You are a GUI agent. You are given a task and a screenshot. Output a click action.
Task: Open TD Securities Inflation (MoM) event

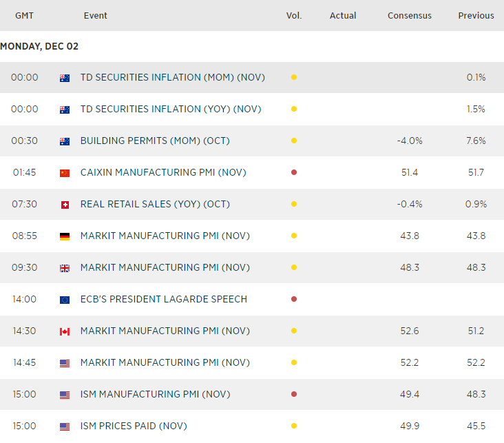[172, 78]
